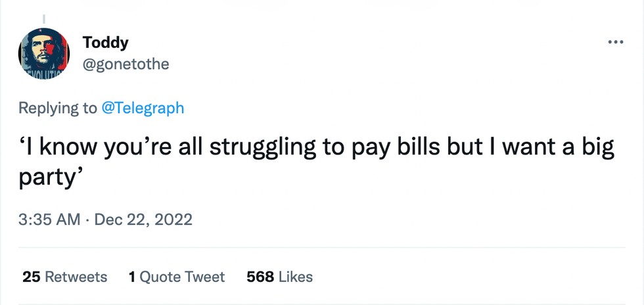
Task: View the 25 Retweets list
Action: pos(64,277)
